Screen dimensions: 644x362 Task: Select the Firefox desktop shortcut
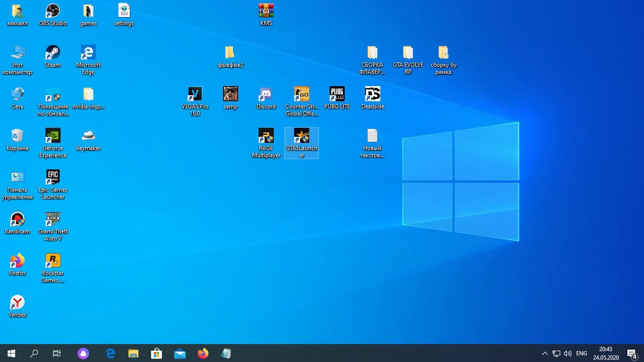[17, 265]
